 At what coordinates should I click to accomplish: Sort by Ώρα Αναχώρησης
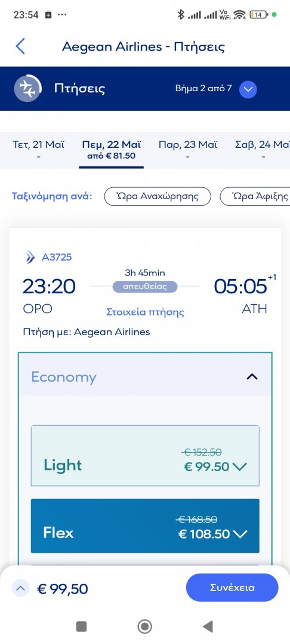(158, 196)
